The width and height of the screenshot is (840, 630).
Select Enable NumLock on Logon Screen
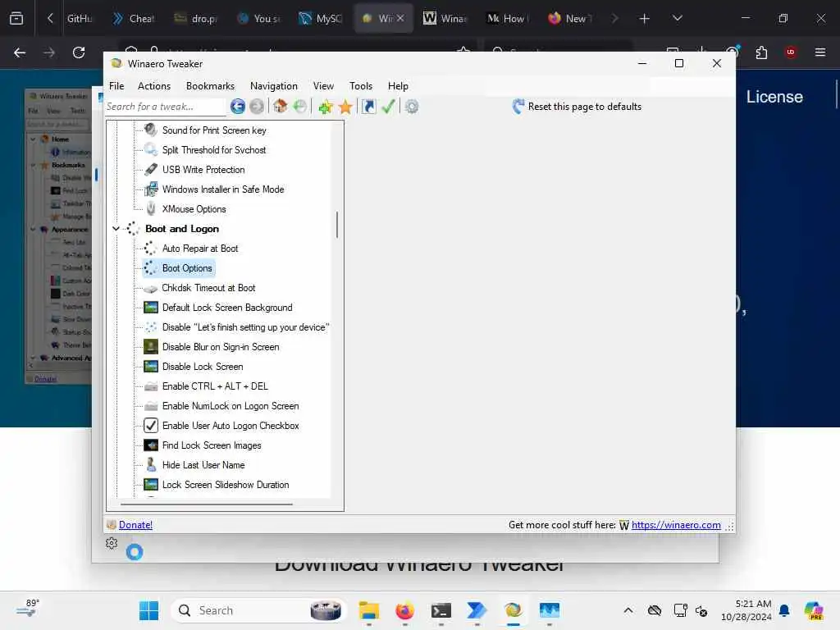tap(231, 406)
